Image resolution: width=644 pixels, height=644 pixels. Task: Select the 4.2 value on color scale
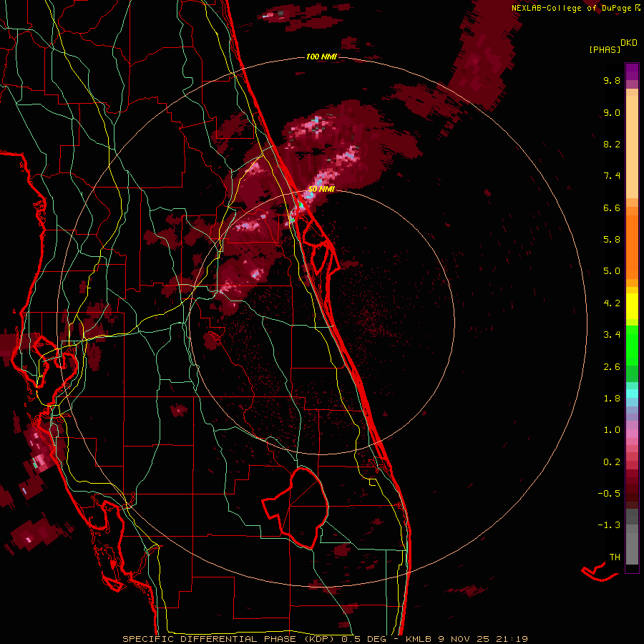point(612,303)
